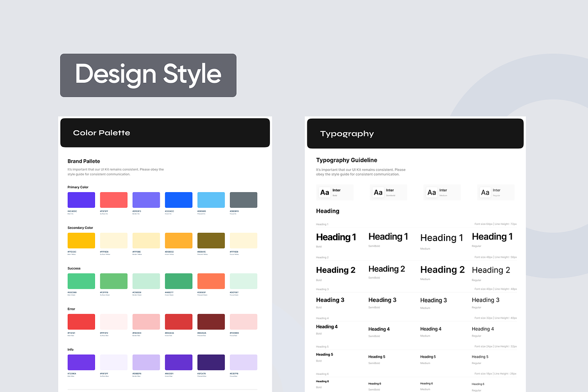Click the Focus Green pale mint swatch

(244, 281)
